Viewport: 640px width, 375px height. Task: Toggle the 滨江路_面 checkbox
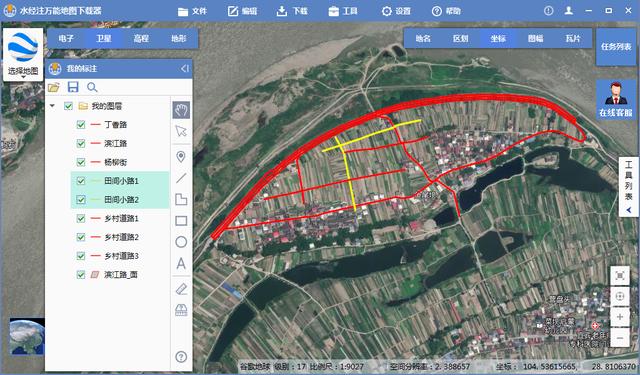tap(81, 275)
